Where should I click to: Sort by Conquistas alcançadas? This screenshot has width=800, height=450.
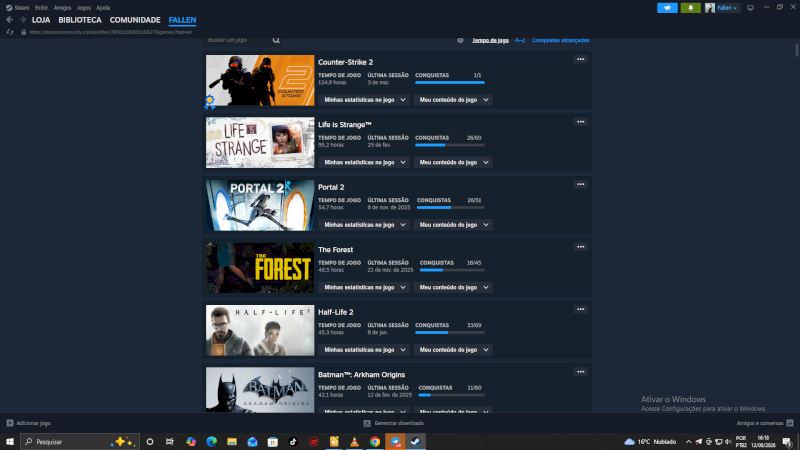(x=561, y=40)
